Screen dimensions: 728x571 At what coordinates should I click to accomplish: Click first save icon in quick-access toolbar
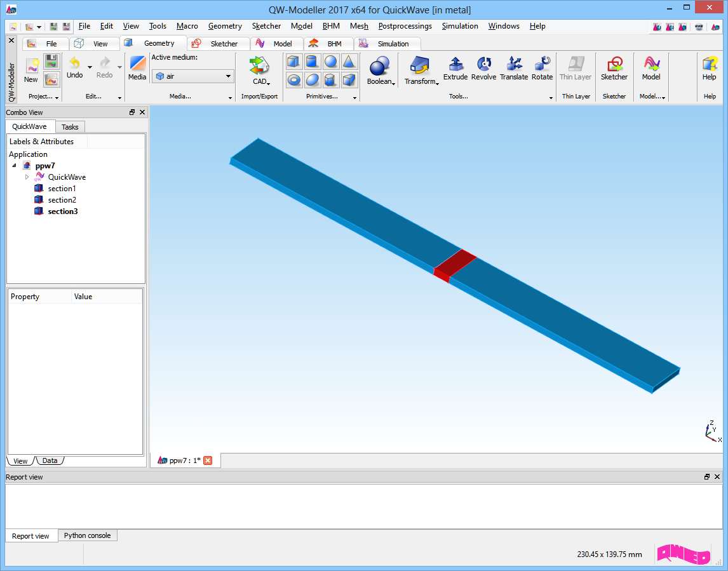(53, 27)
